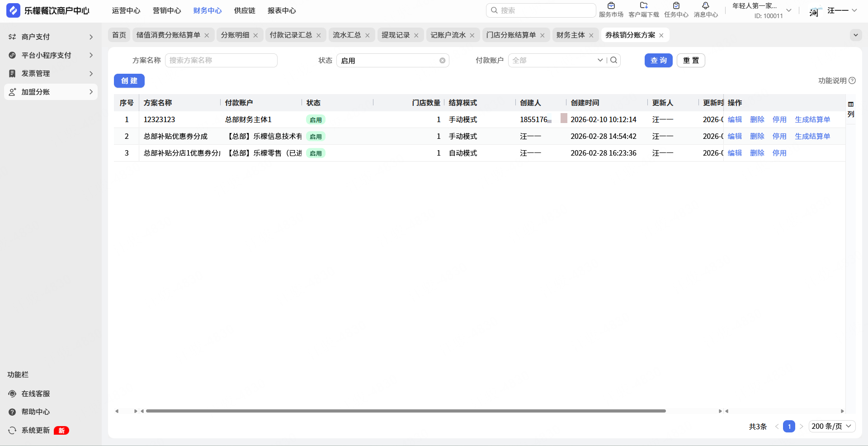This screenshot has width=868, height=446.
Task: Open the 营销中心 menu
Action: pos(167,10)
